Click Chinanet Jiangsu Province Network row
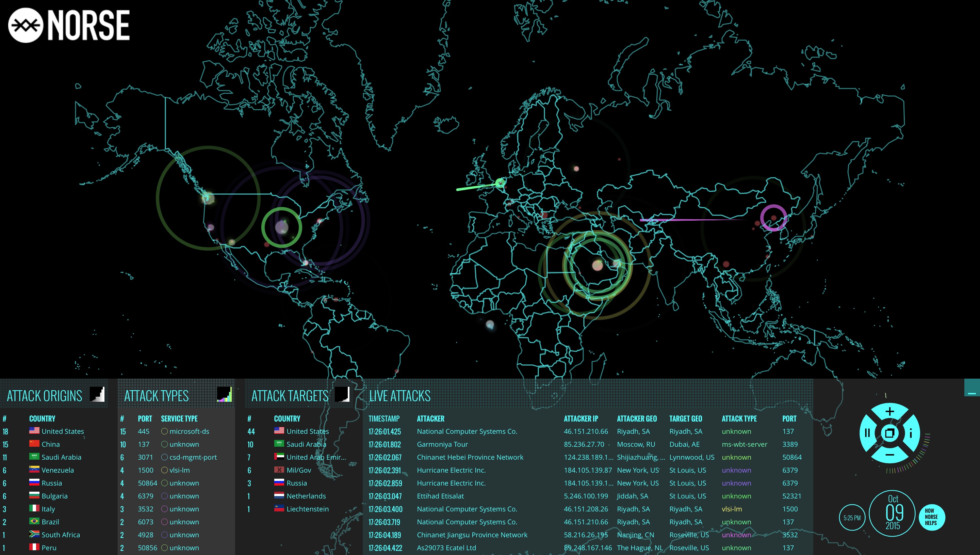Image resolution: width=980 pixels, height=555 pixels. pos(587,535)
